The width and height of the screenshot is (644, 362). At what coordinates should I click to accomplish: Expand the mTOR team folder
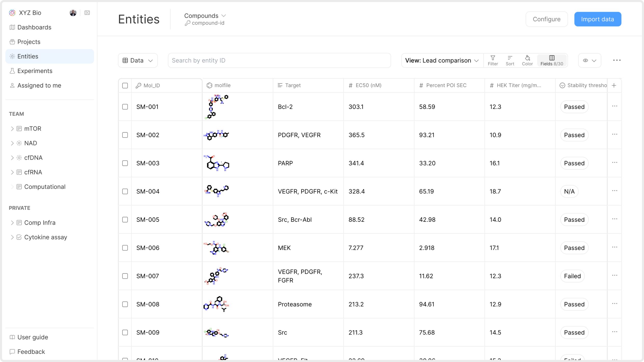(12, 129)
